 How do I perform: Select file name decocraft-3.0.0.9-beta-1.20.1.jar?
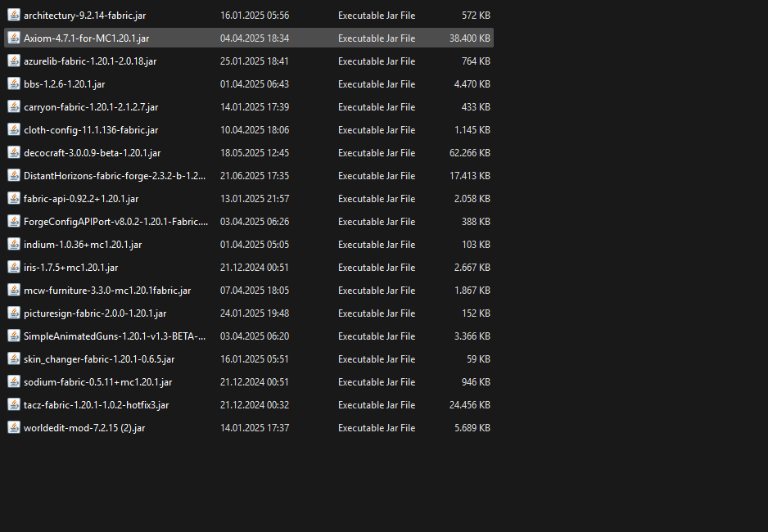pyautogui.click(x=92, y=153)
